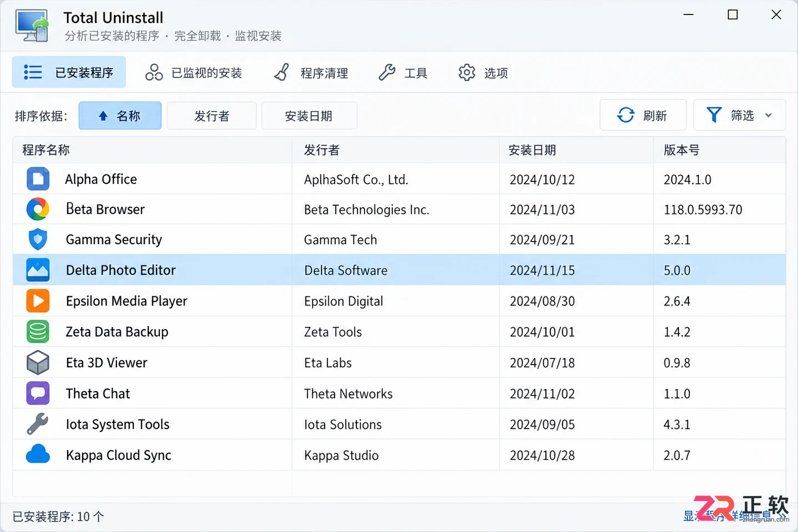Image resolution: width=798 pixels, height=532 pixels.
Task: Click the Zeta Data Backup database icon
Action: [38, 331]
